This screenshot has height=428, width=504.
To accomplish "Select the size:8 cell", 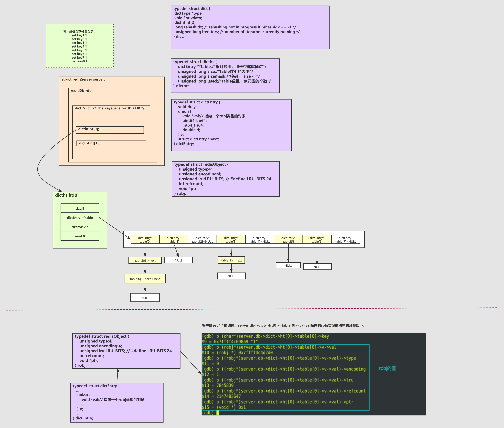I will (x=80, y=208).
